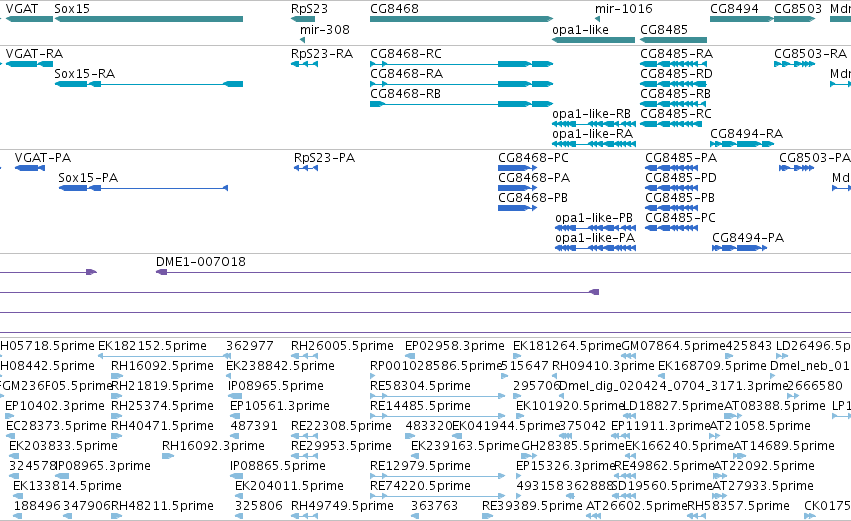851x521 pixels.
Task: Click the CG8468 gene bar
Action: (x=461, y=19)
